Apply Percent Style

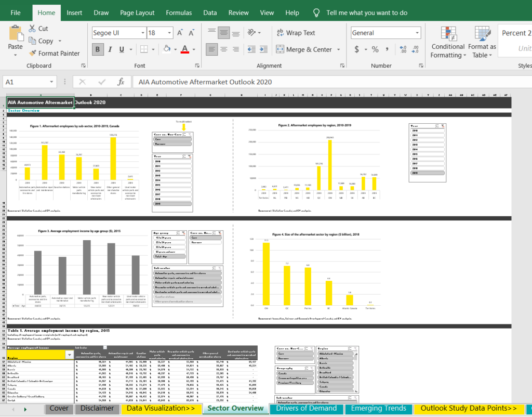[375, 49]
